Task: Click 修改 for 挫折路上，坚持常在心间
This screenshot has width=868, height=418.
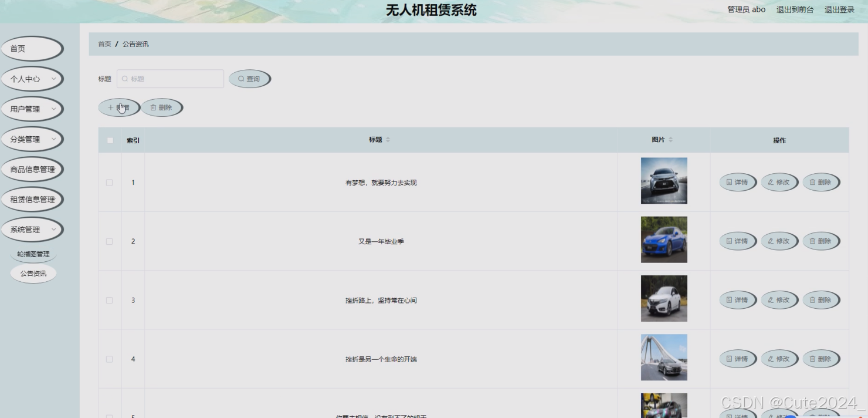Action: pos(779,299)
